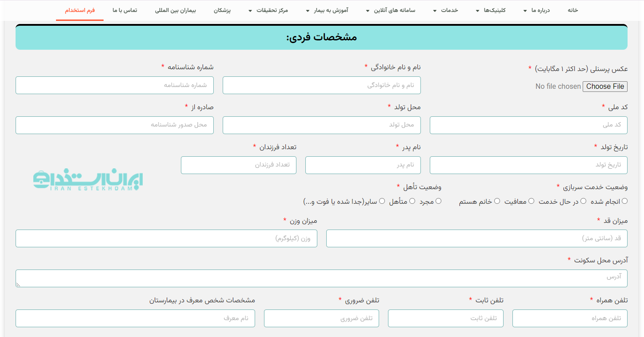The width and height of the screenshot is (644, 337).
Task: Click the "آدرس" residence address field
Action: (x=322, y=278)
